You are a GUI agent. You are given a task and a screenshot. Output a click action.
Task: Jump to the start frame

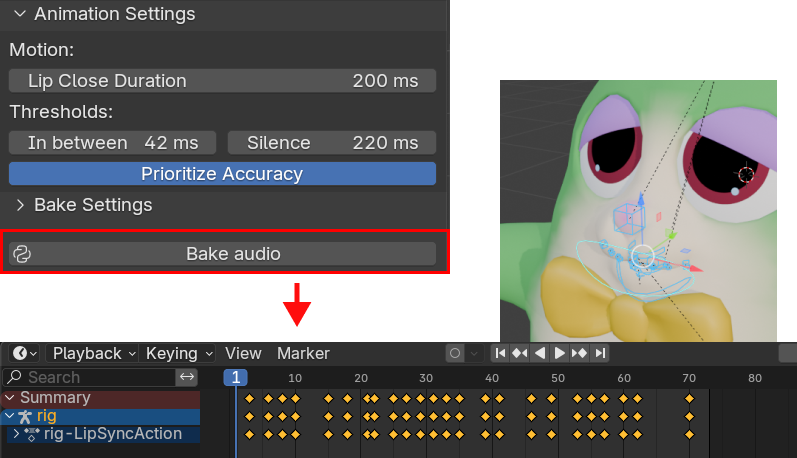pyautogui.click(x=500, y=353)
